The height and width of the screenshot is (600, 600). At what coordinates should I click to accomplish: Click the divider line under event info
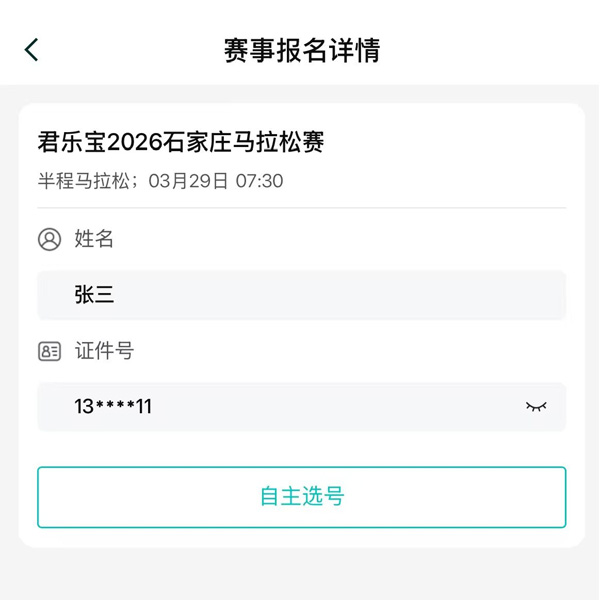pyautogui.click(x=301, y=208)
